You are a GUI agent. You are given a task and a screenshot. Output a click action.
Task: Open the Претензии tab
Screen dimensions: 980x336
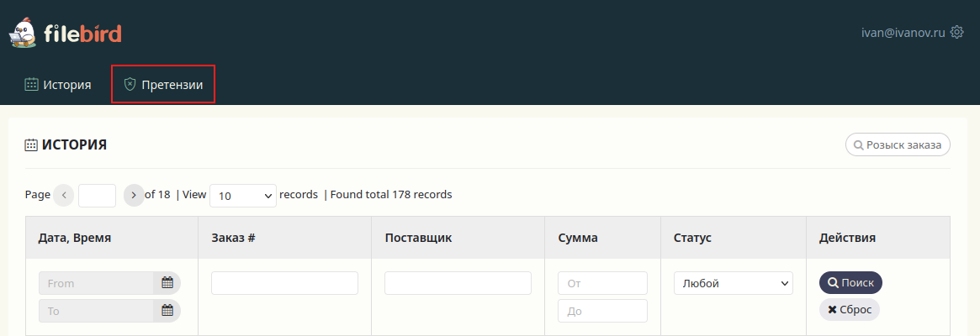[163, 84]
